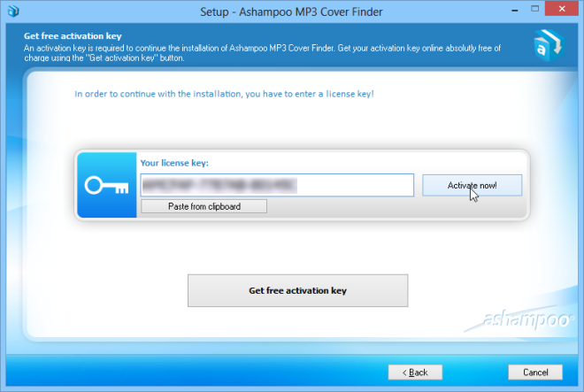Click the 'In order to continue' notice text

(224, 94)
